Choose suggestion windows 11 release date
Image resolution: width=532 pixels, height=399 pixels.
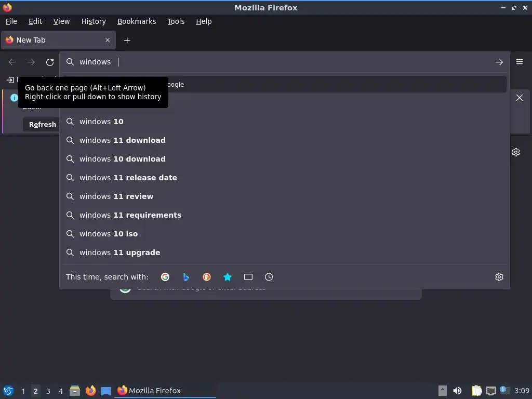click(285, 178)
